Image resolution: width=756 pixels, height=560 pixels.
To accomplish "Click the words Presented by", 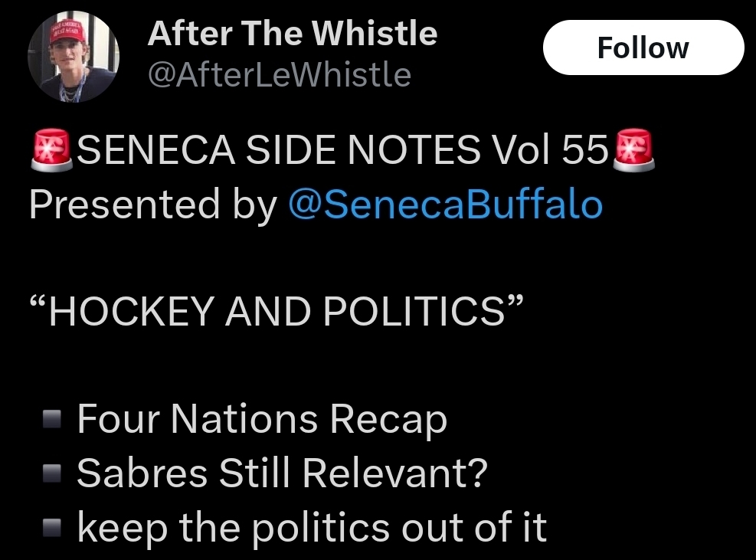I will [153, 205].
